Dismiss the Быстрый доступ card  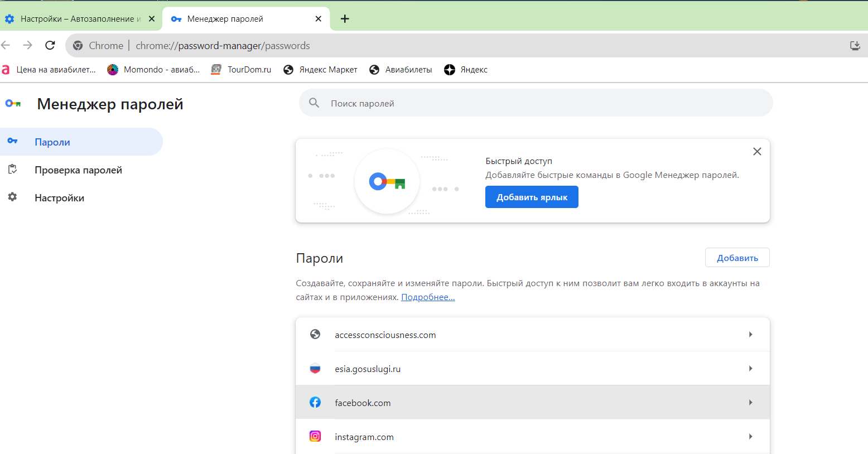pyautogui.click(x=757, y=152)
